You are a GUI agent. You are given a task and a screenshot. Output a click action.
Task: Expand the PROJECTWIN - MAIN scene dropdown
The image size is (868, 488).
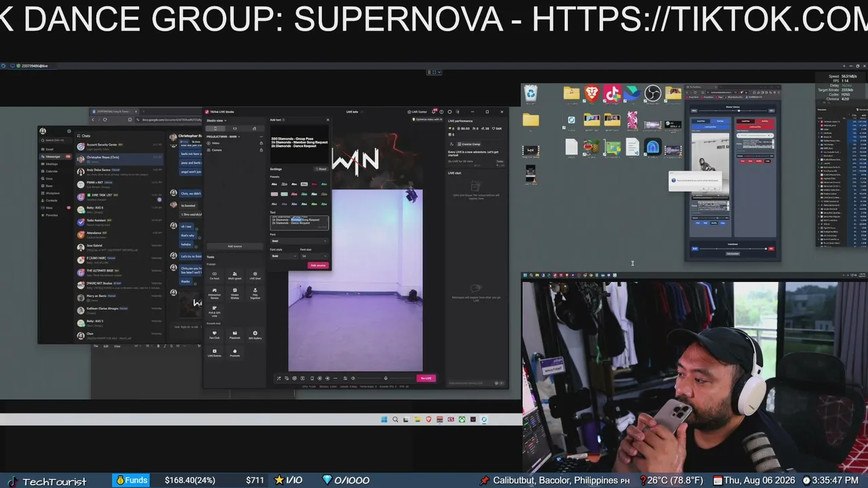[223, 136]
